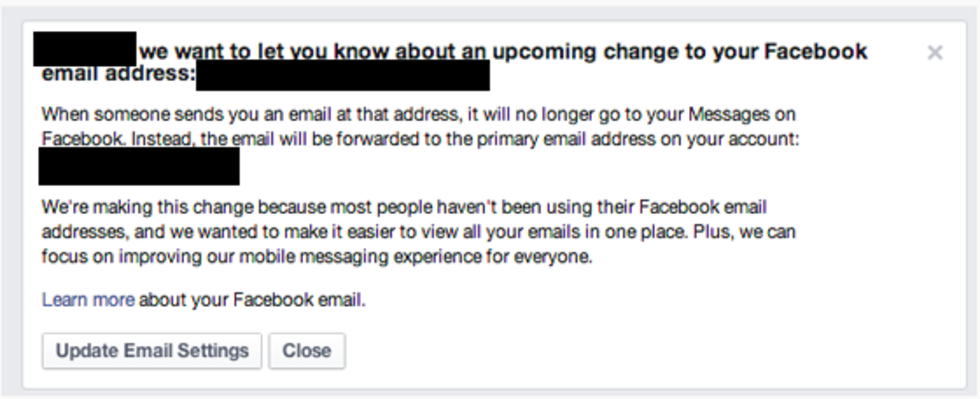The height and width of the screenshot is (399, 980).
Task: Click the phrase 'Plus, we can'
Action: [744, 232]
